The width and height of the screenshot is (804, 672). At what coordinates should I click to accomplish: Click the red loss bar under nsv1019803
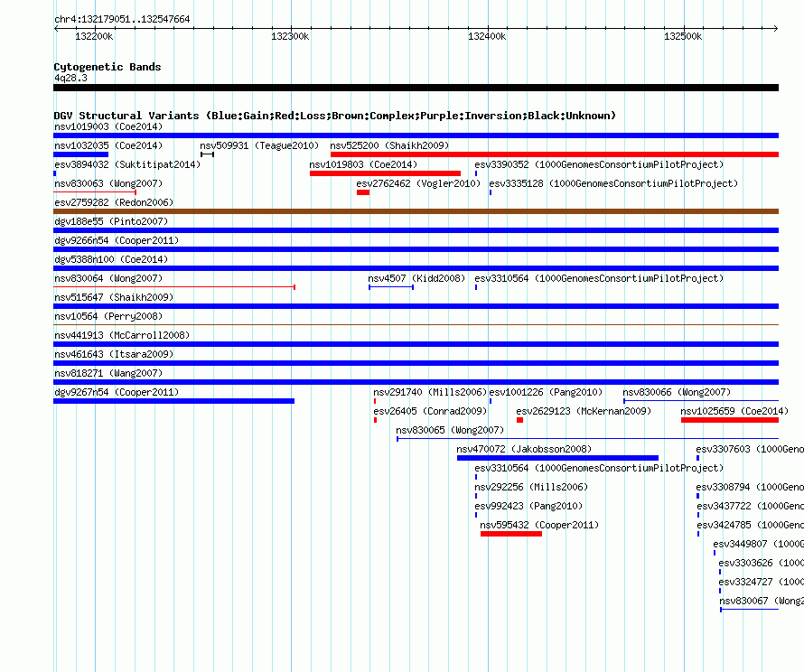[x=385, y=173]
